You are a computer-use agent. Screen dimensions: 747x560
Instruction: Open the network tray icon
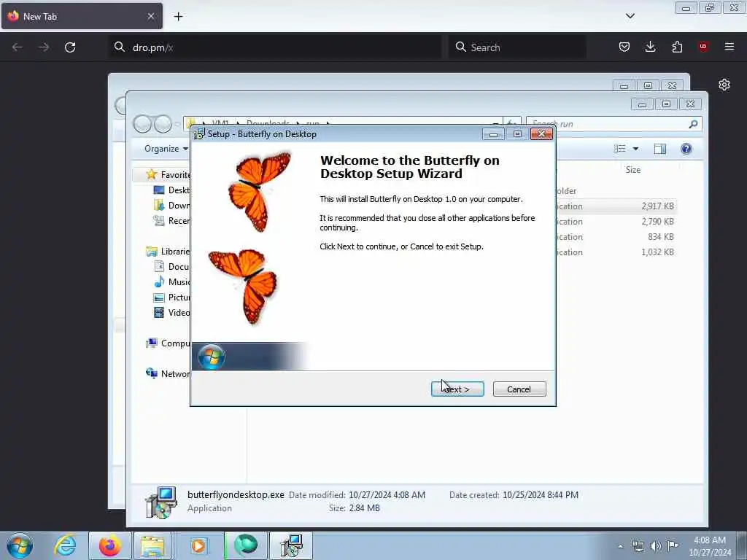(x=638, y=546)
